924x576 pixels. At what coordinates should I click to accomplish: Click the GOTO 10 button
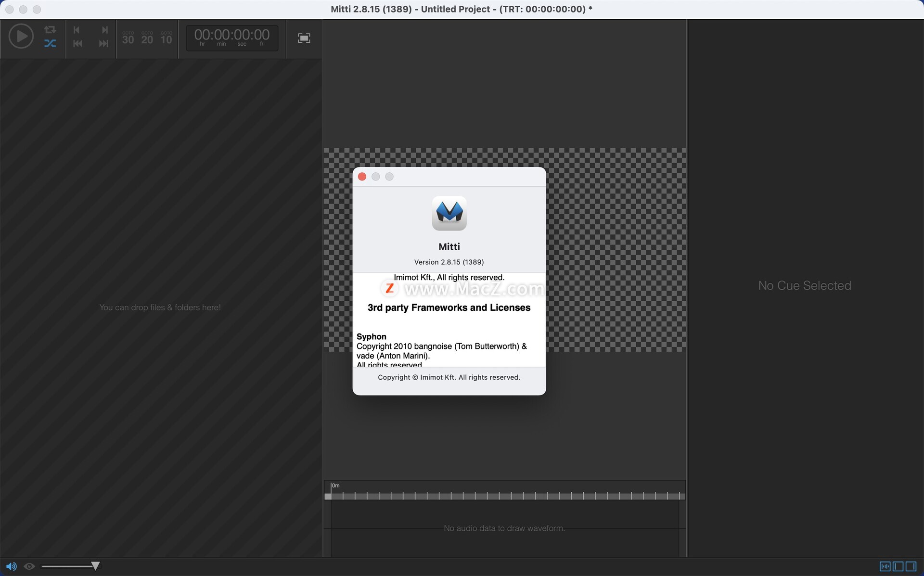tap(167, 38)
